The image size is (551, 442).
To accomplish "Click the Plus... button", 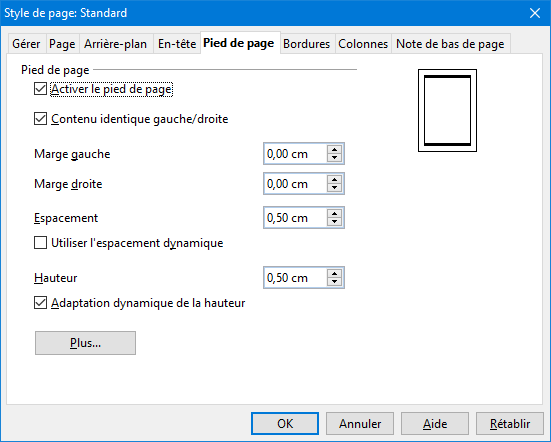I will pyautogui.click(x=85, y=343).
